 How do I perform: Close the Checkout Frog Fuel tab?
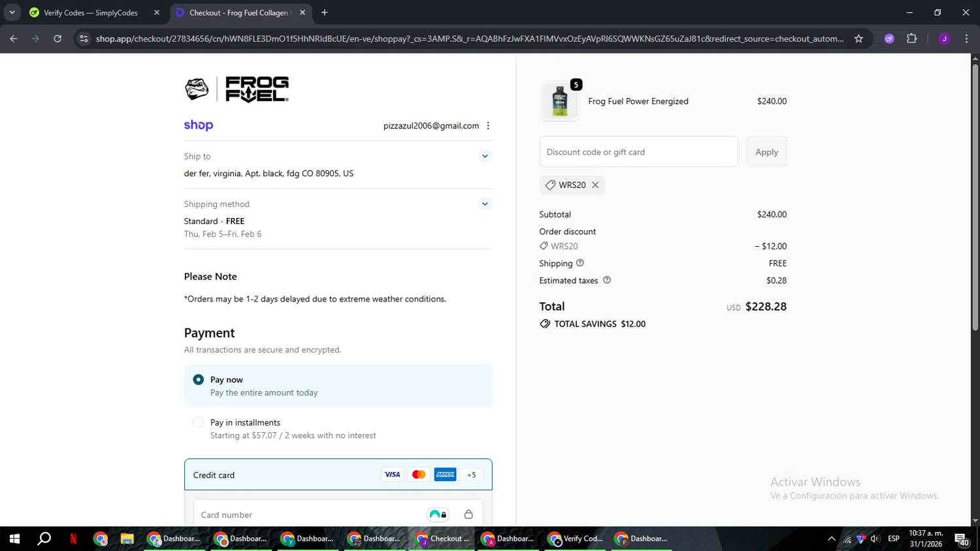302,12
